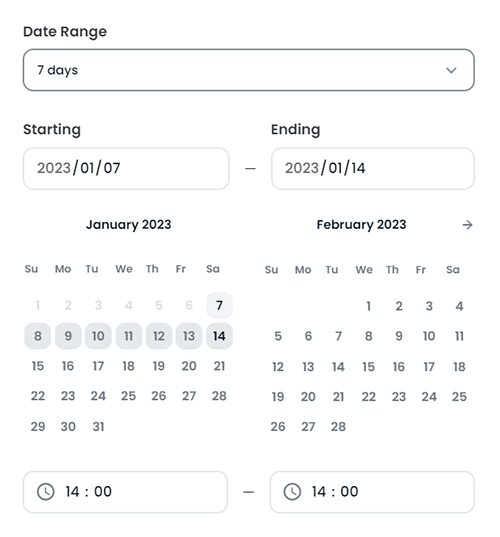
Task: Select January 7 in the calendar
Action: 220,305
